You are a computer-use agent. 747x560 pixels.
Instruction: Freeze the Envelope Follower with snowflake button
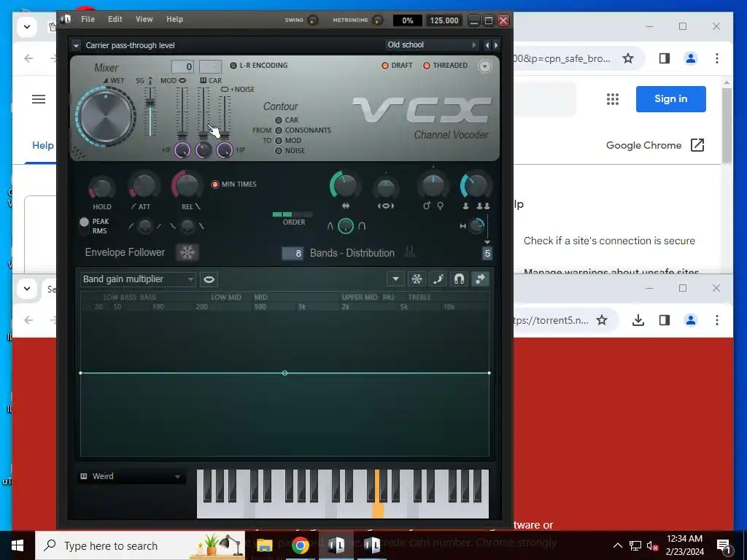[187, 252]
